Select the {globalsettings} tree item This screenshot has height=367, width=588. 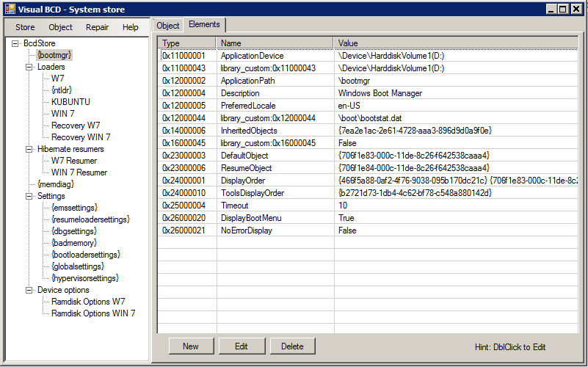(x=78, y=266)
